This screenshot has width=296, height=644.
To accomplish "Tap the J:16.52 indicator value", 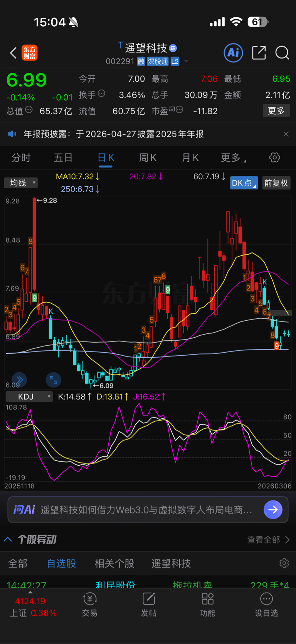I will click(x=149, y=396).
